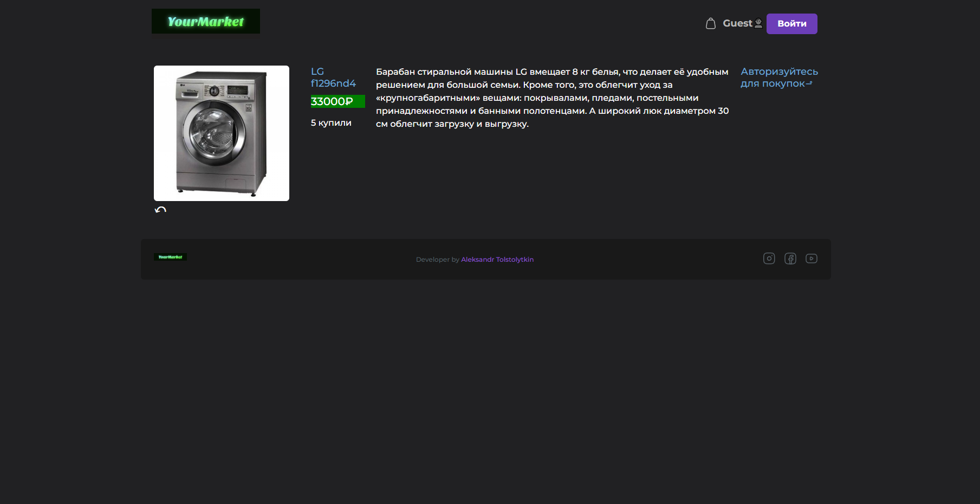Screen dimensions: 980x504
Task: Click the back arrow under product image
Action: pyautogui.click(x=160, y=210)
